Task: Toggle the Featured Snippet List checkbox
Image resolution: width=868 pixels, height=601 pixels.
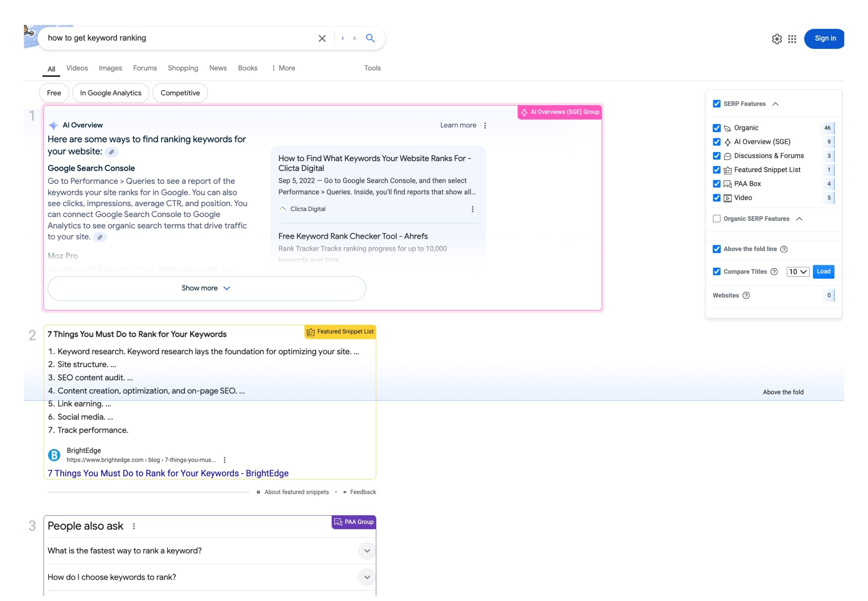Action: 717,170
